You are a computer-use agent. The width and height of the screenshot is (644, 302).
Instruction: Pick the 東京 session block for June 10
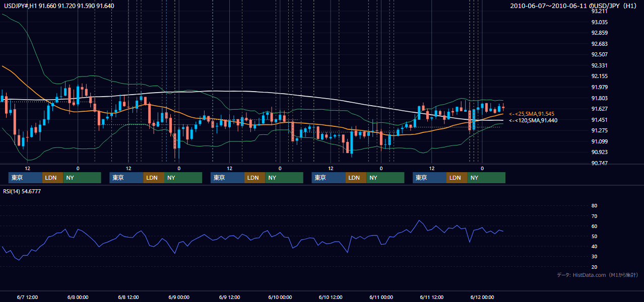pos(329,178)
